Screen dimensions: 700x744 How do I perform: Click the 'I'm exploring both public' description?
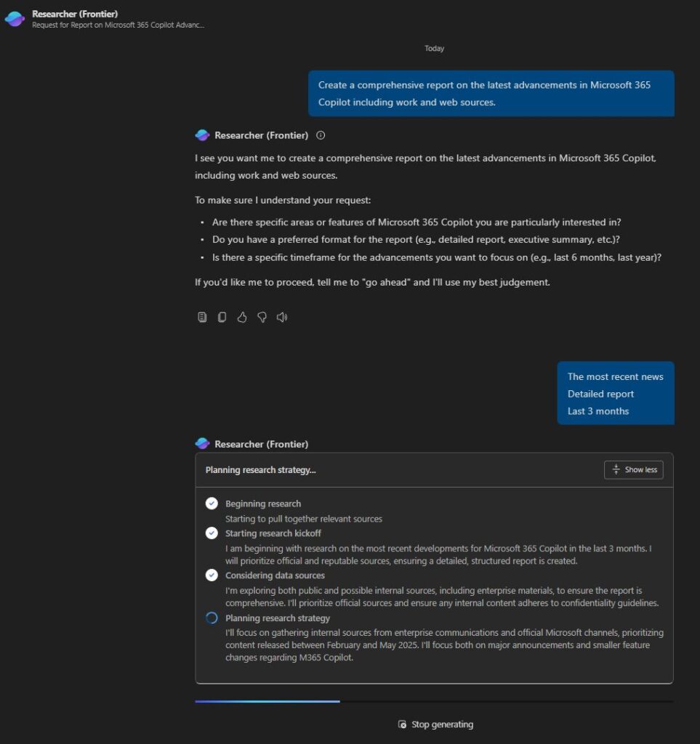pos(442,597)
